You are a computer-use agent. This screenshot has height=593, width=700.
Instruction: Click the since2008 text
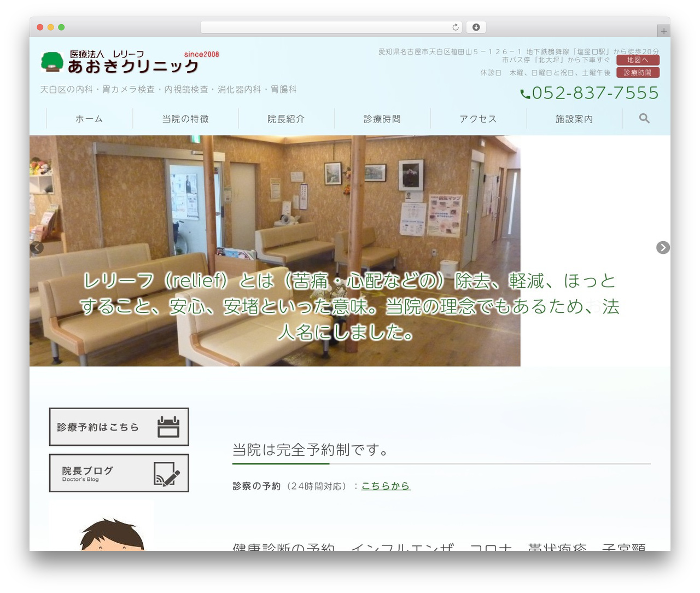tap(201, 54)
